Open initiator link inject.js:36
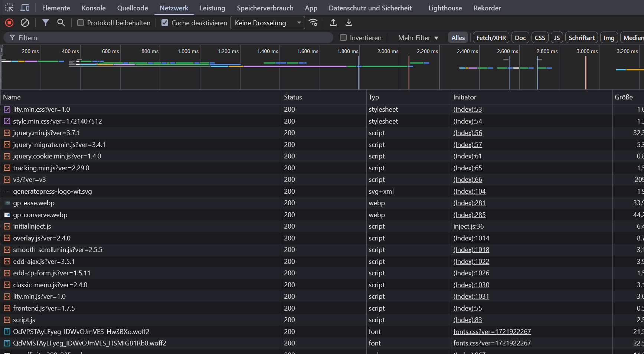 468,226
